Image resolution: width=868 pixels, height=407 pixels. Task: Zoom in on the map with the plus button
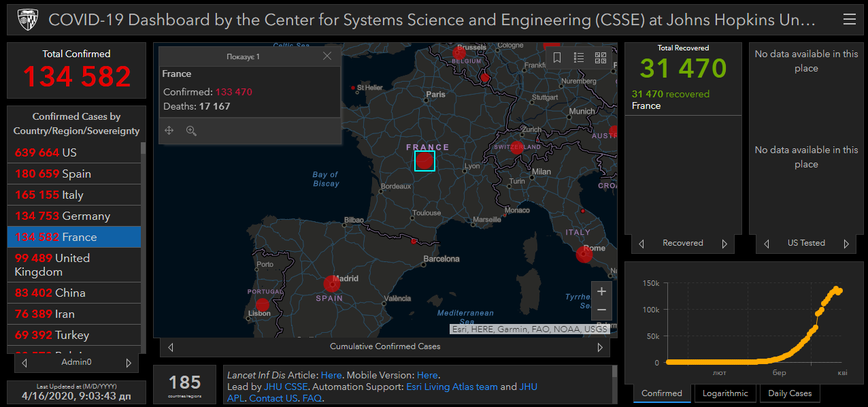(601, 291)
